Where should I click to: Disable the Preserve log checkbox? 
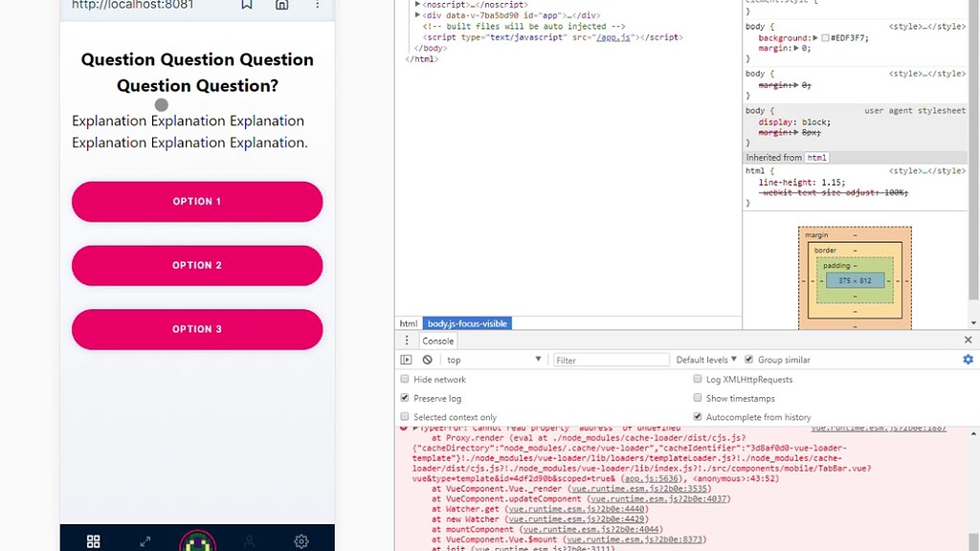[x=404, y=398]
